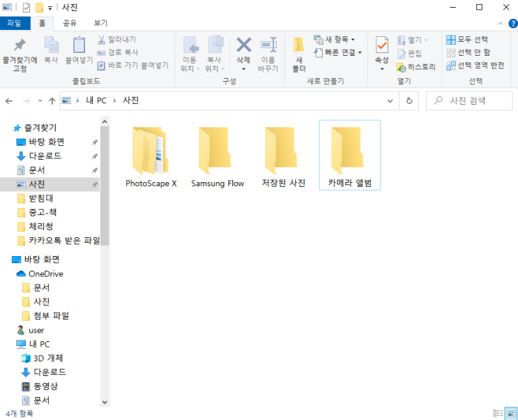
Task: Select 첨부 파일 under OneDrive
Action: [x=46, y=316]
